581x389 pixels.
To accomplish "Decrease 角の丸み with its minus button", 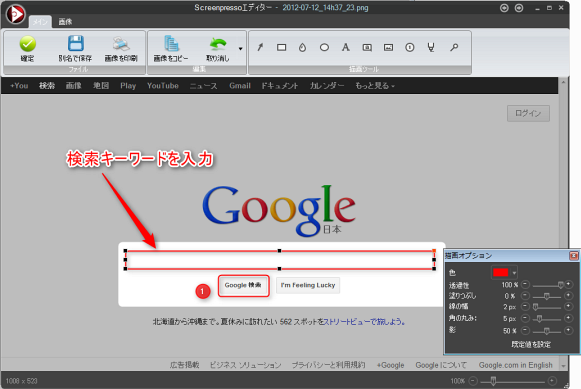I will [x=525, y=318].
